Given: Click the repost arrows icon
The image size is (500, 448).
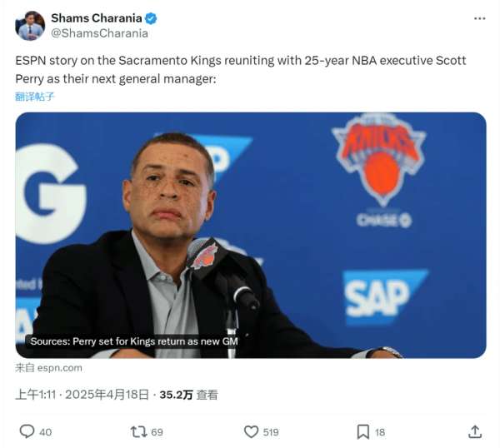Looking at the screenshot, I should (138, 431).
